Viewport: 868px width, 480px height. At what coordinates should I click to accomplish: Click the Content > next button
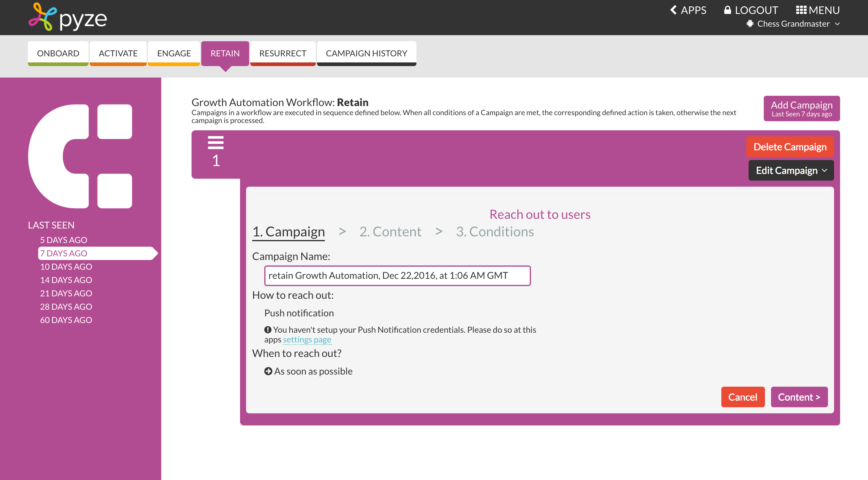tap(799, 397)
